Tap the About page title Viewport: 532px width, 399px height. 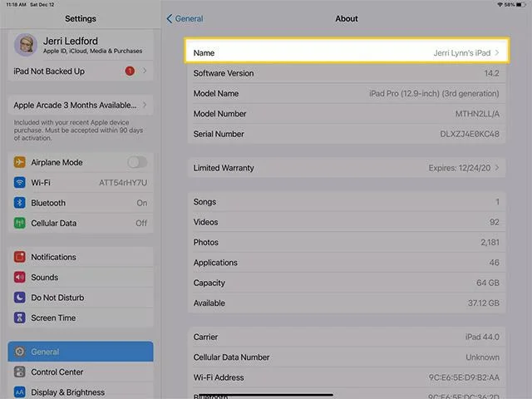347,18
